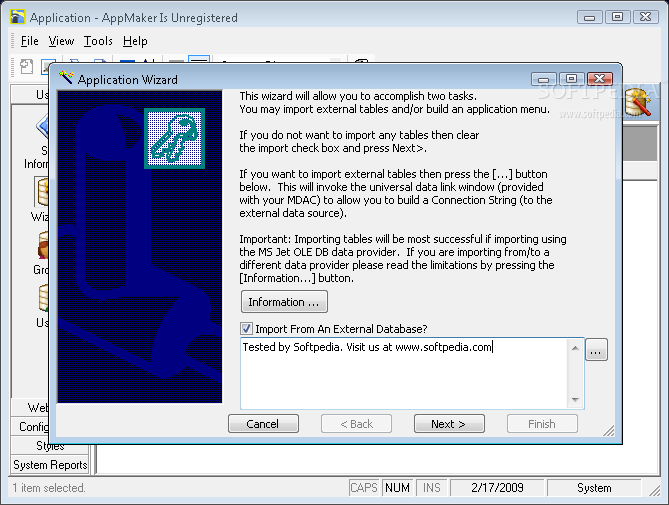Viewport: 669px width, 505px height.
Task: Click the Wizard sidebar database icon
Action: tap(43, 192)
